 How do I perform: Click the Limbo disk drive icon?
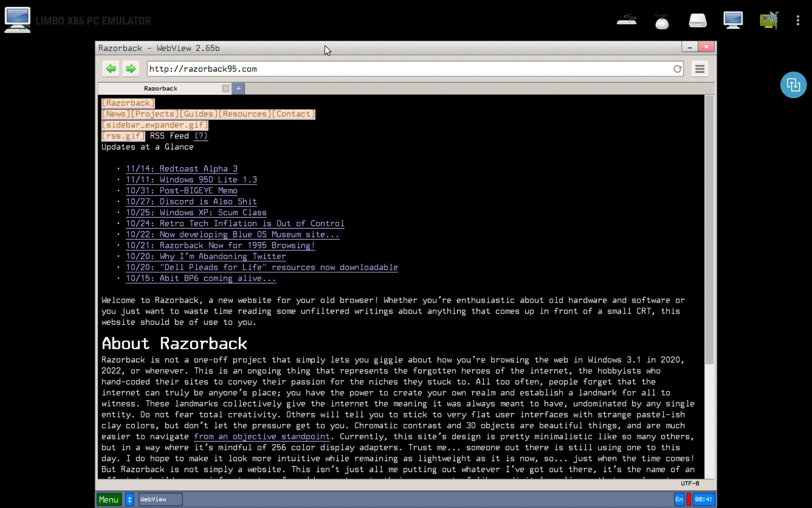[698, 20]
